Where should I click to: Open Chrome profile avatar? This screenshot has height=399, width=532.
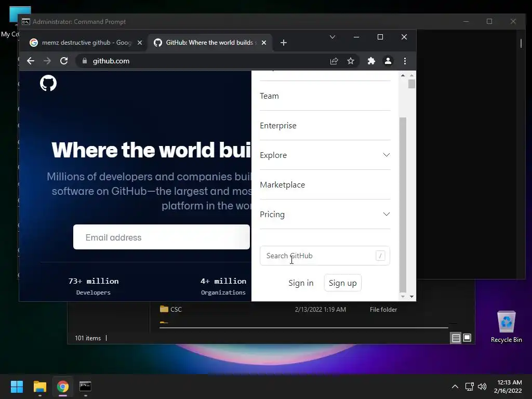[x=388, y=61]
